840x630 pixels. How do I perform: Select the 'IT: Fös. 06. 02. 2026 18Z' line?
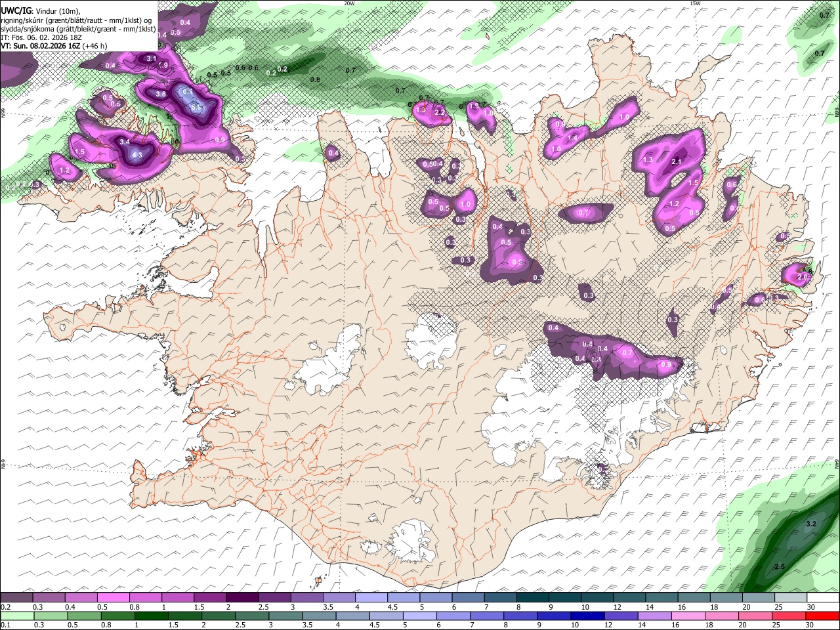pos(41,37)
